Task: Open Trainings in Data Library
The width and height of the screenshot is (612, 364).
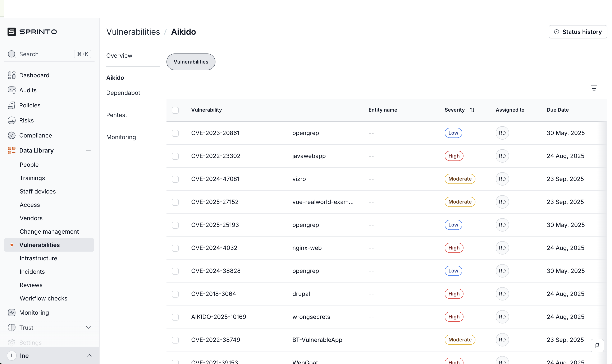Action: (32, 178)
